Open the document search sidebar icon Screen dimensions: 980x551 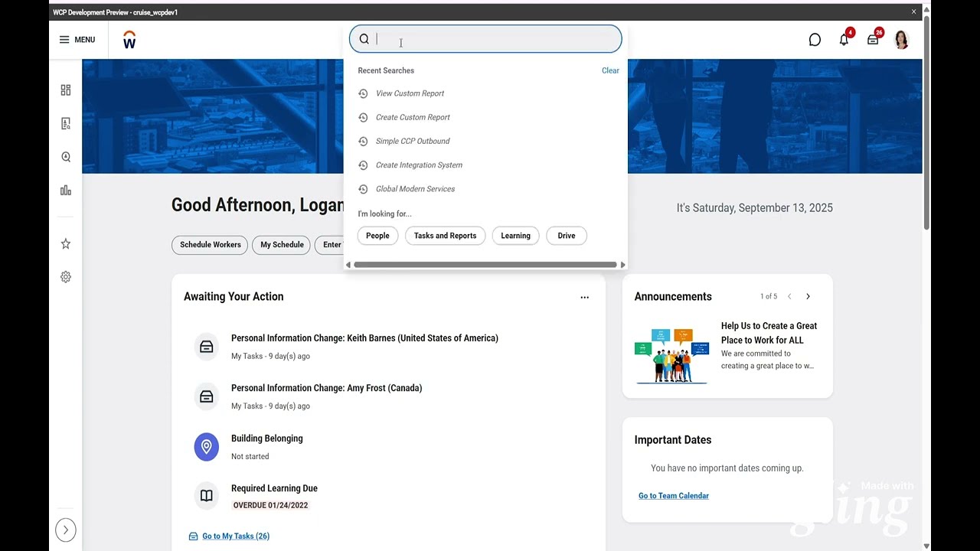(66, 123)
